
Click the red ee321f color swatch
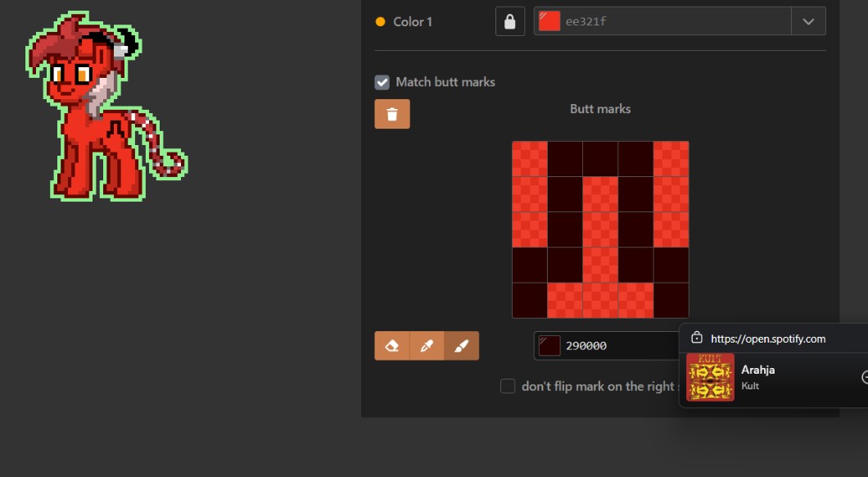(549, 21)
